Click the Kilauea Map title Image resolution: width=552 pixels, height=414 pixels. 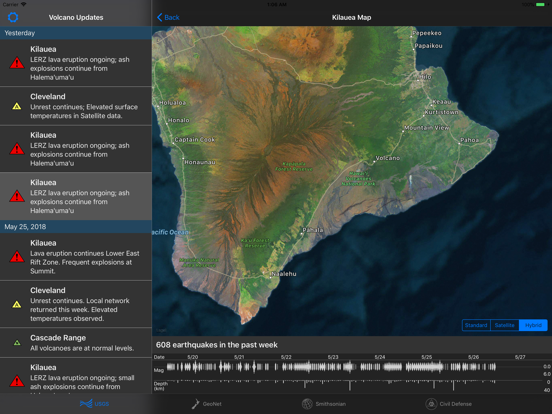(351, 17)
